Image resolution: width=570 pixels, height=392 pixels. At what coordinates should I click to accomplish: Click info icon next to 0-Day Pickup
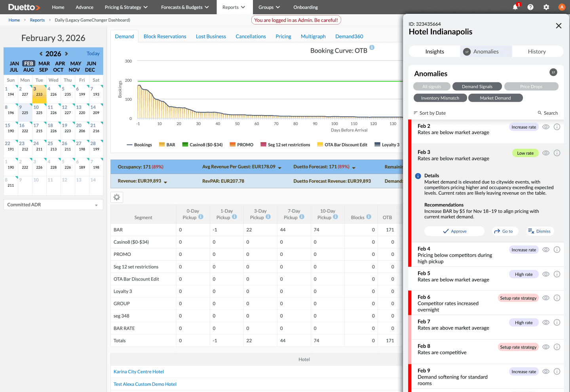point(201,217)
